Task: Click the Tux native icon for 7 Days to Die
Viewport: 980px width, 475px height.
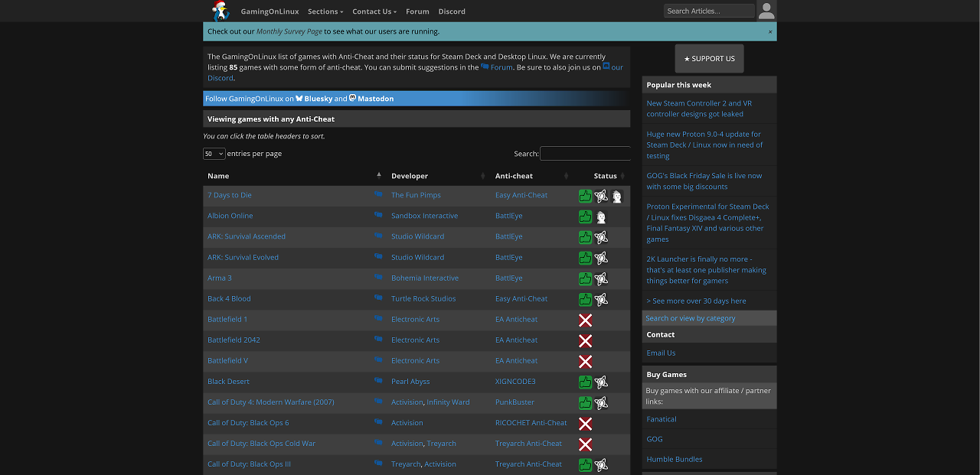Action: pos(616,196)
